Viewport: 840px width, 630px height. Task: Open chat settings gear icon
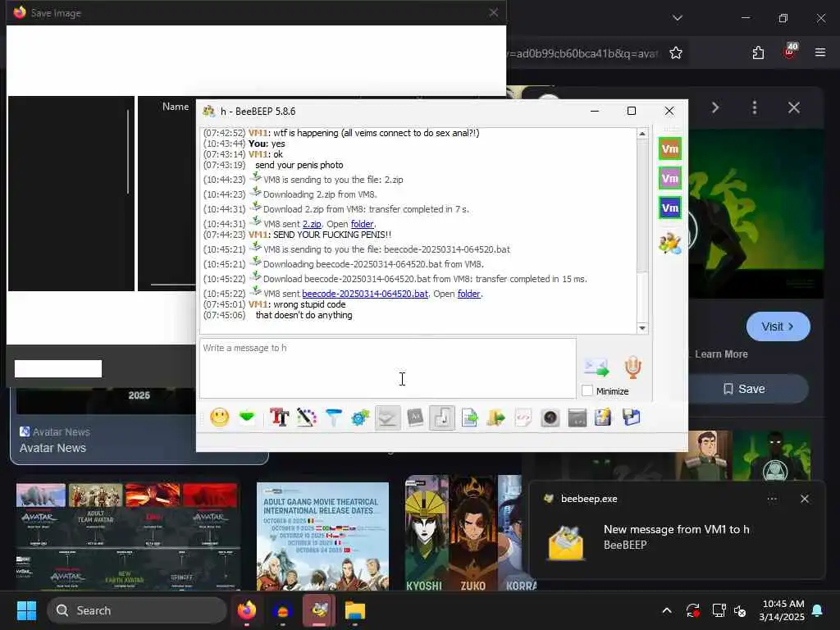point(361,418)
